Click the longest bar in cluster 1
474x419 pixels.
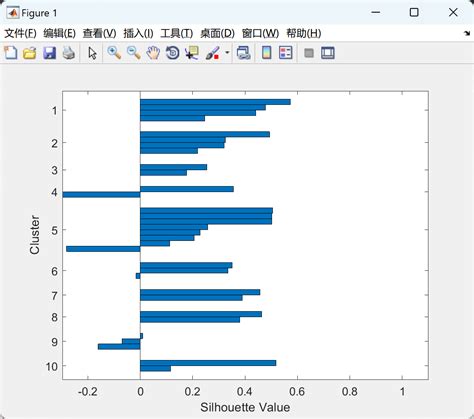[x=215, y=102]
